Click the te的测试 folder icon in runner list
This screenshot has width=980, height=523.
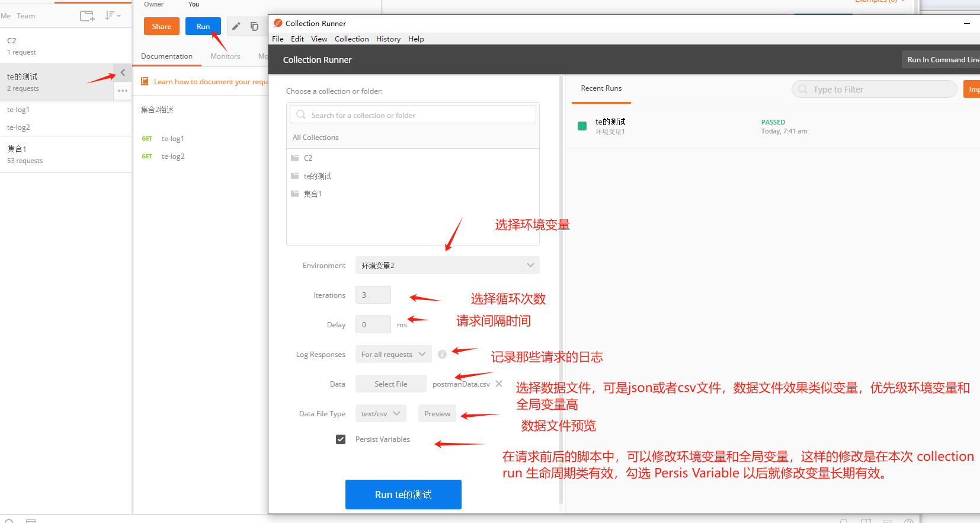pyautogui.click(x=295, y=176)
